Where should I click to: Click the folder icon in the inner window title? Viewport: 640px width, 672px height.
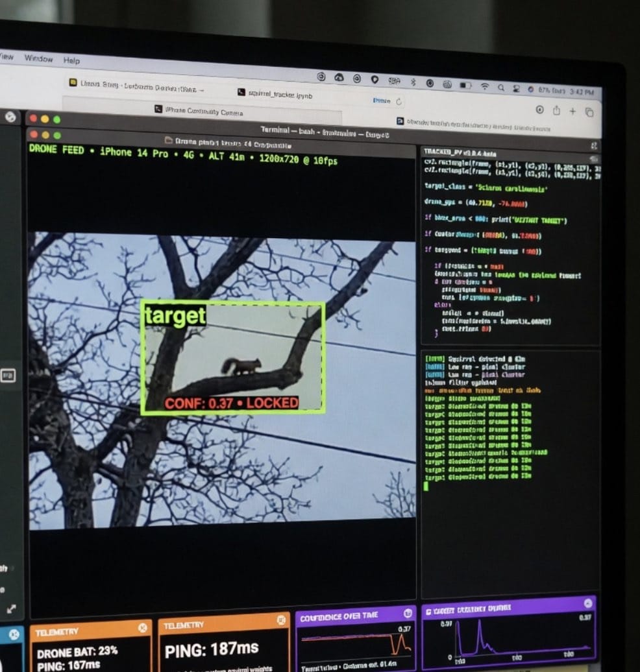coord(169,140)
